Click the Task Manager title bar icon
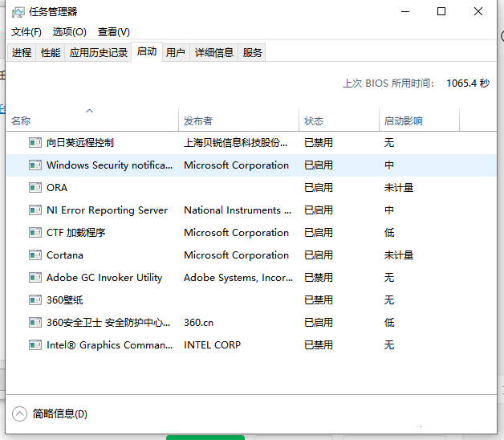The image size is (504, 440). click(x=18, y=12)
